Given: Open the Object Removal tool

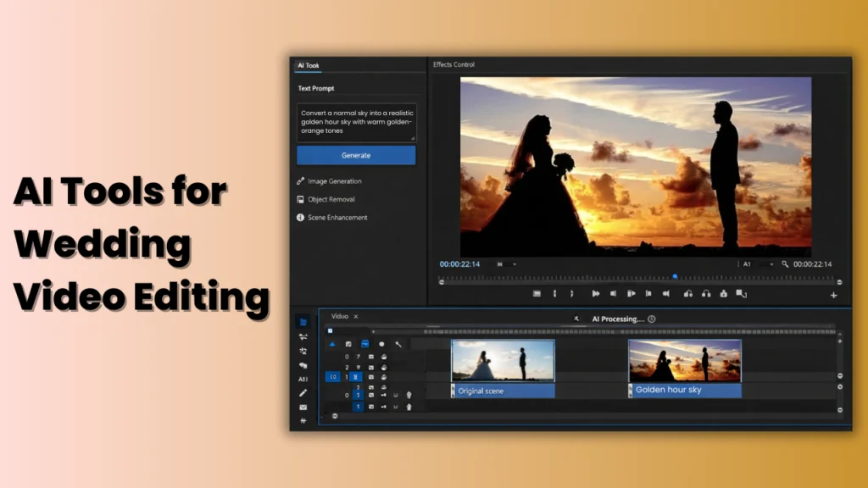Looking at the screenshot, I should (332, 199).
